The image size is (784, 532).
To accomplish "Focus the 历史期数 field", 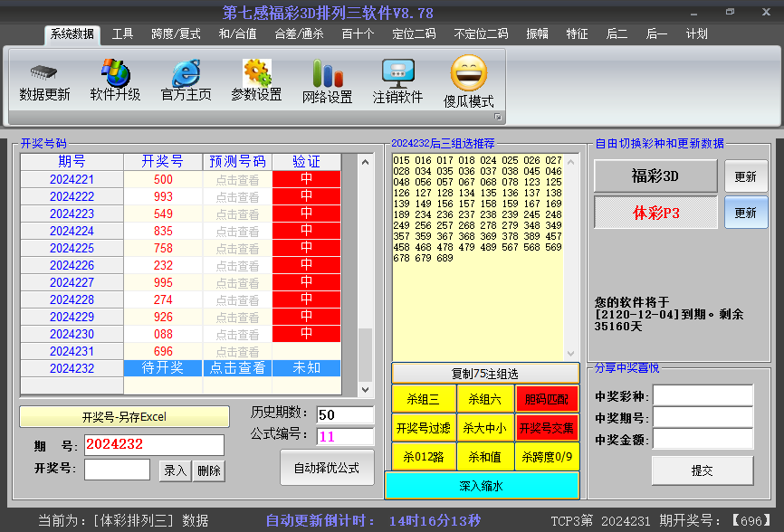I will tap(345, 414).
